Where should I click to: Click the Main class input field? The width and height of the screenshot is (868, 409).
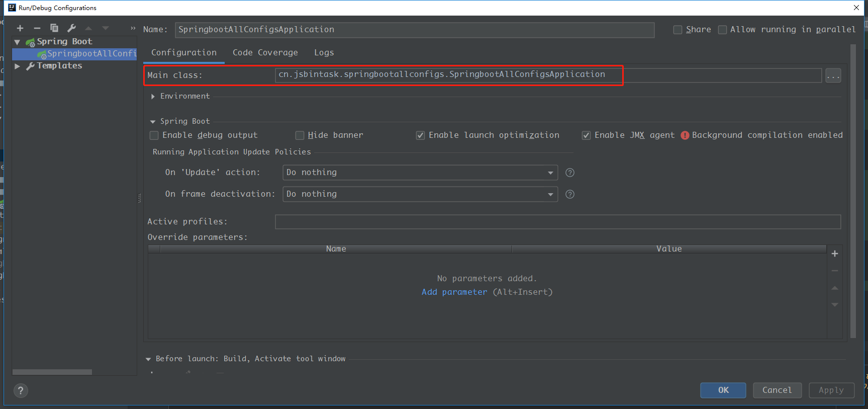click(548, 75)
